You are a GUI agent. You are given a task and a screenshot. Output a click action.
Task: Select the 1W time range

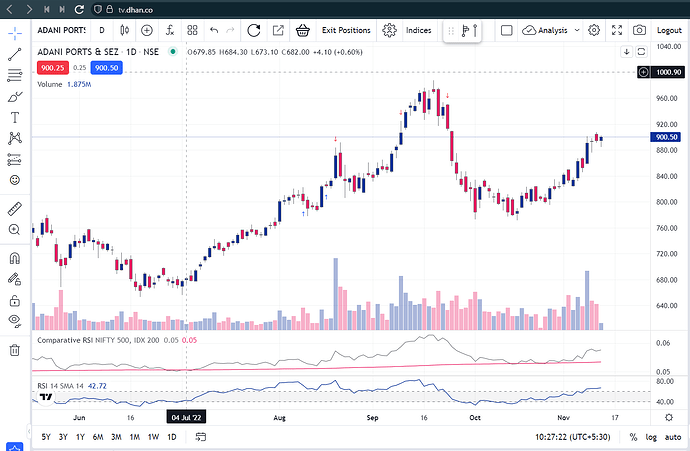tap(153, 437)
